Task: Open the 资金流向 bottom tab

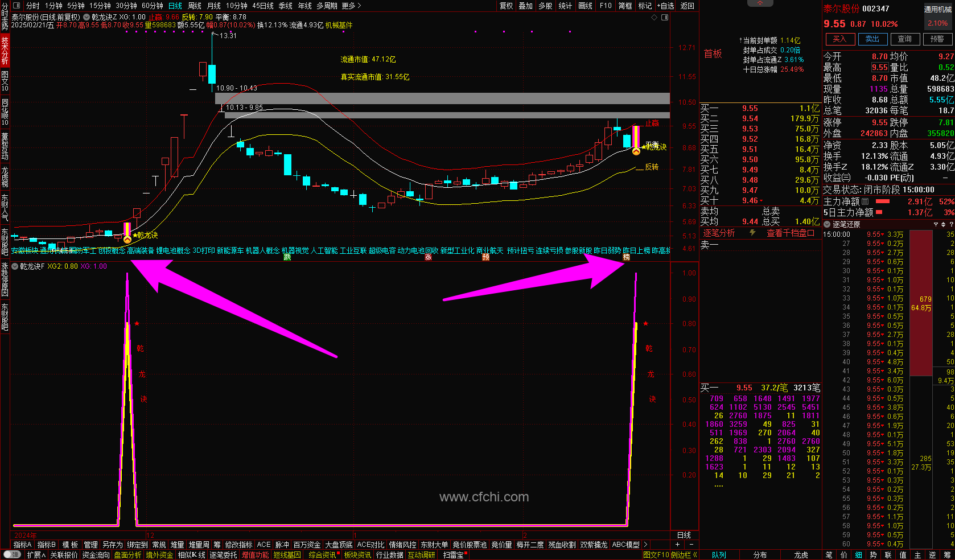Action: [x=96, y=555]
